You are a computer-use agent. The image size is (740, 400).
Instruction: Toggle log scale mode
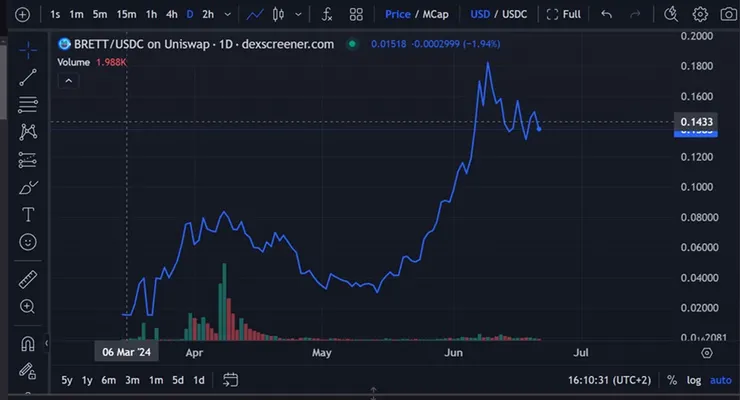pyautogui.click(x=694, y=380)
